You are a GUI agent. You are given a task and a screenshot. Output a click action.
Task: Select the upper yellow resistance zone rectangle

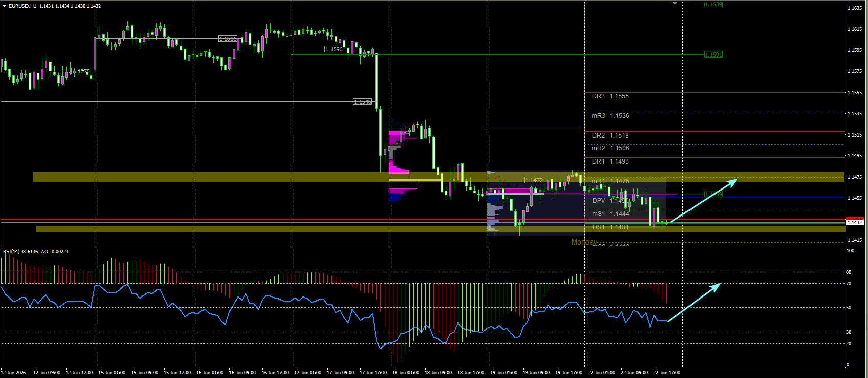click(x=438, y=177)
